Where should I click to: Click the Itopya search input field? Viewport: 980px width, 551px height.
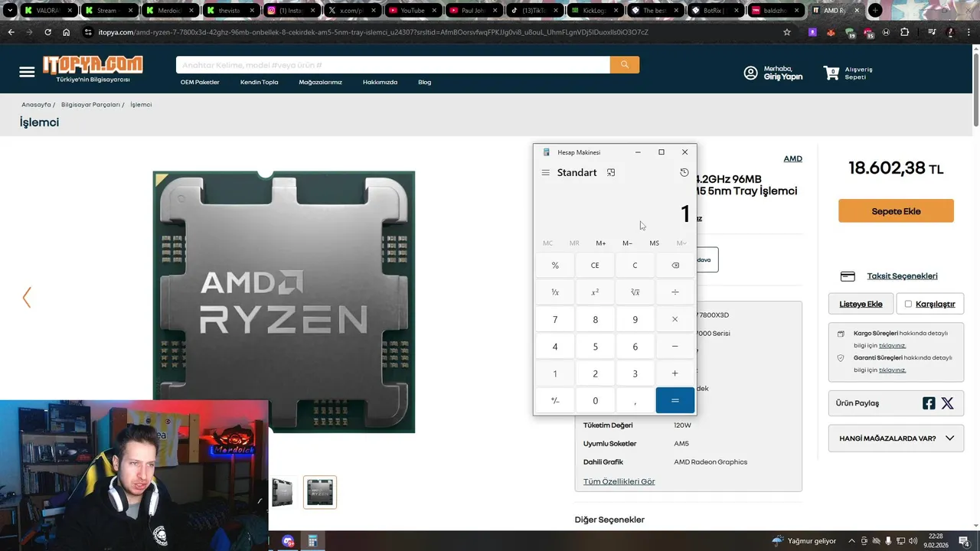pyautogui.click(x=393, y=65)
